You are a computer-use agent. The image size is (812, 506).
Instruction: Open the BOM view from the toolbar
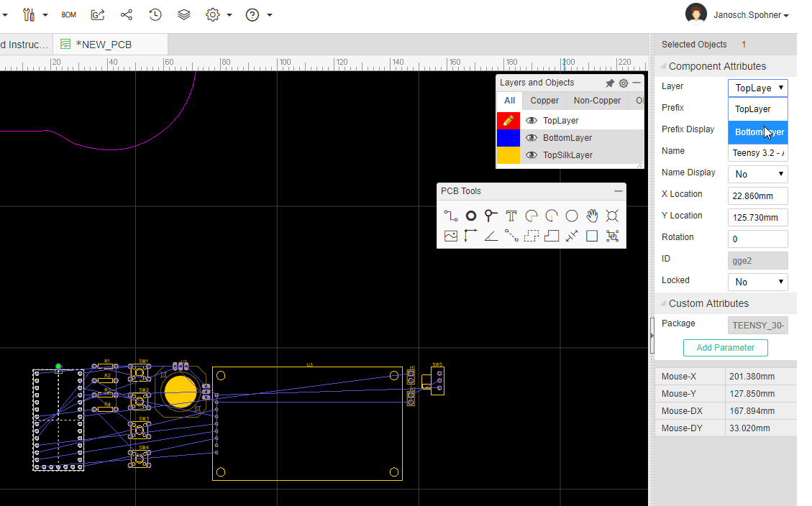[68, 14]
